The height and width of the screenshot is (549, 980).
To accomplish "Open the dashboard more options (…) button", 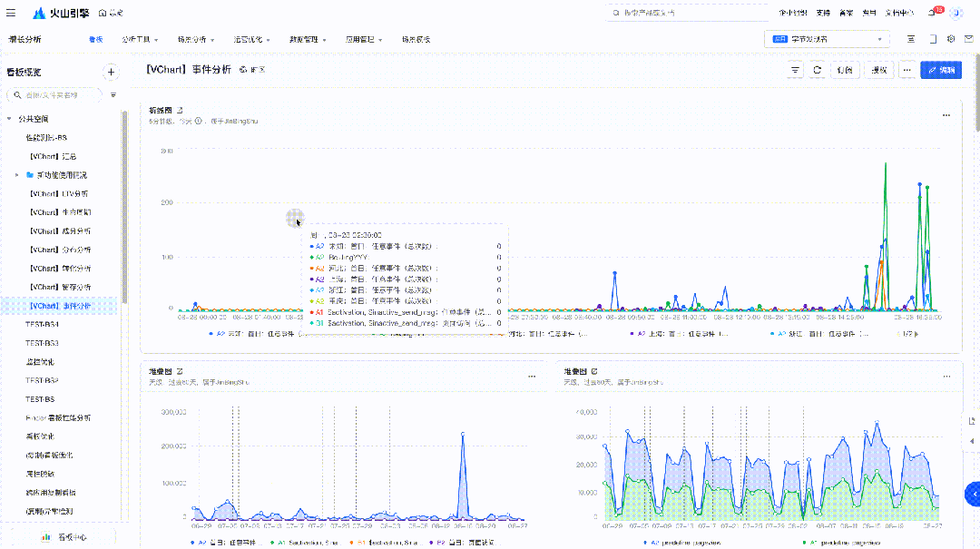I will [906, 70].
